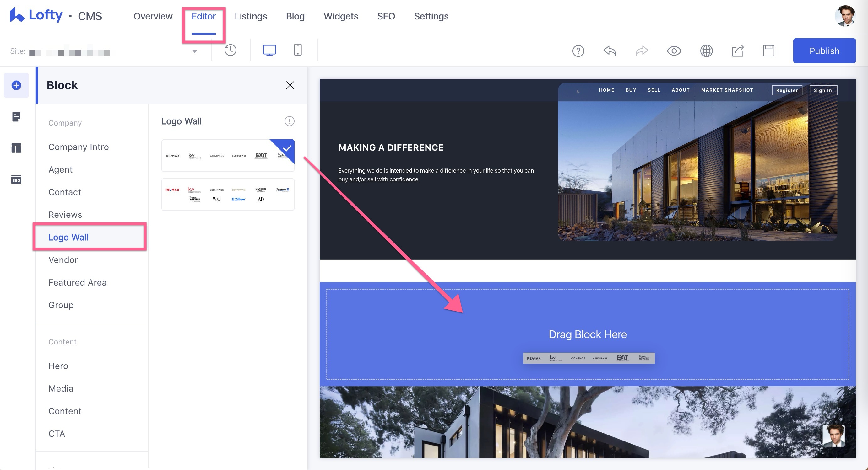Open the version history clock icon
This screenshot has height=470, width=868.
point(231,51)
